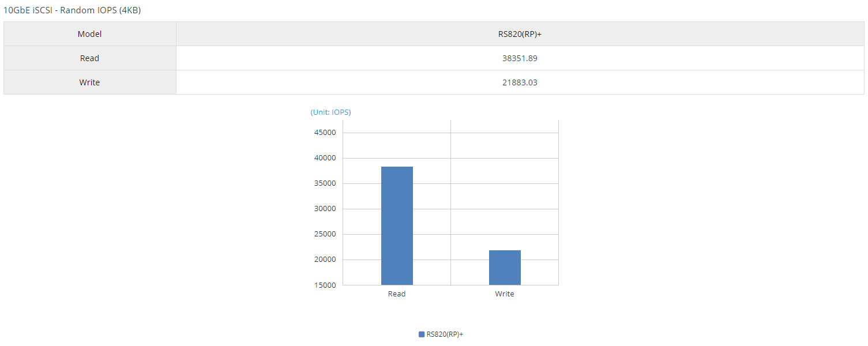Click the blue RS820(RP)+ legend color swatch
The width and height of the screenshot is (868, 346).
pos(422,334)
